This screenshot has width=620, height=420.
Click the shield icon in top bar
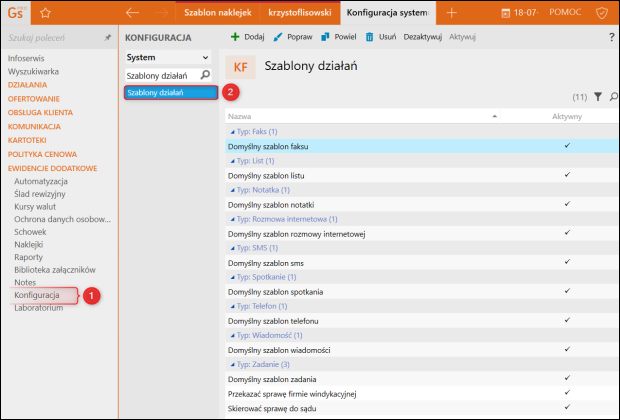coord(602,12)
